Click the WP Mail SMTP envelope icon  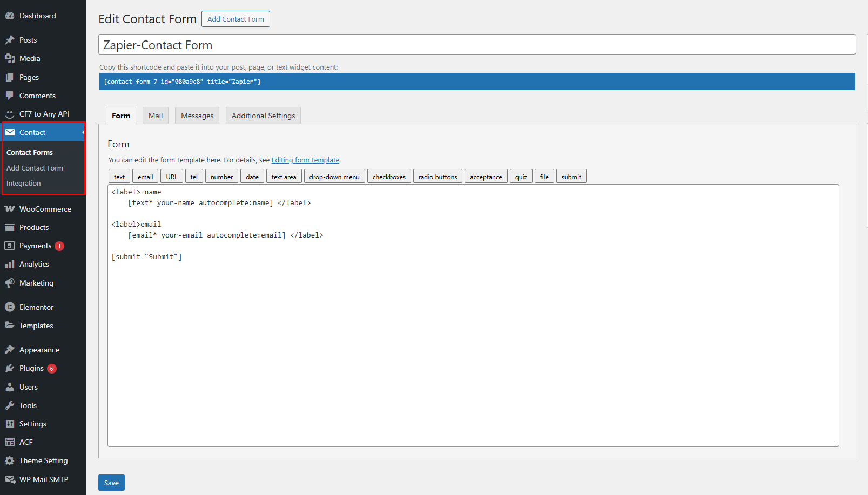click(10, 479)
